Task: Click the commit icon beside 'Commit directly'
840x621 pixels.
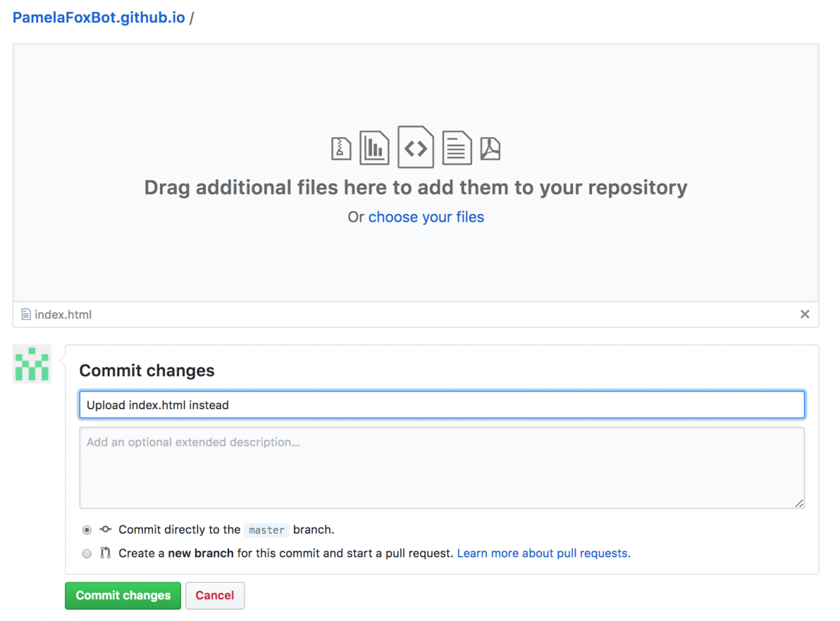Action: click(106, 529)
